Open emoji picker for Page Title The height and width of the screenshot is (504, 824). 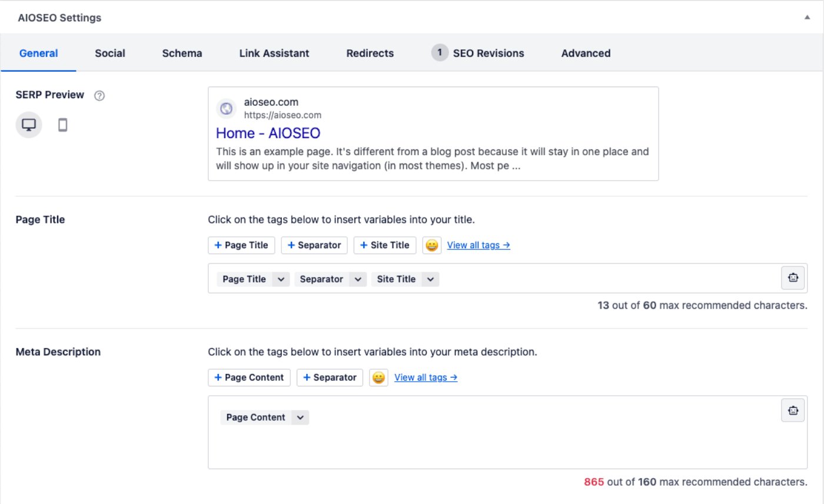tap(431, 245)
